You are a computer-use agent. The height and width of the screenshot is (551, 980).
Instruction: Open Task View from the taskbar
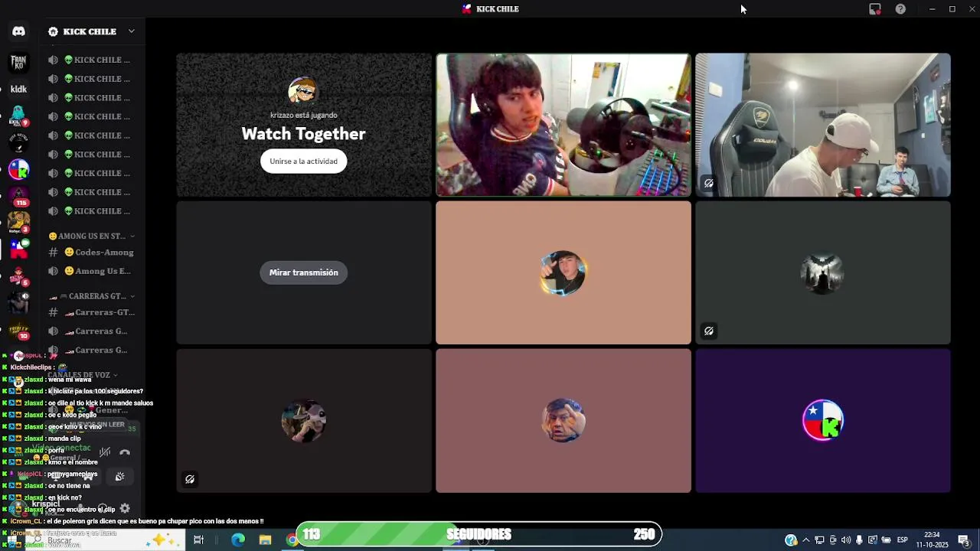[198, 540]
